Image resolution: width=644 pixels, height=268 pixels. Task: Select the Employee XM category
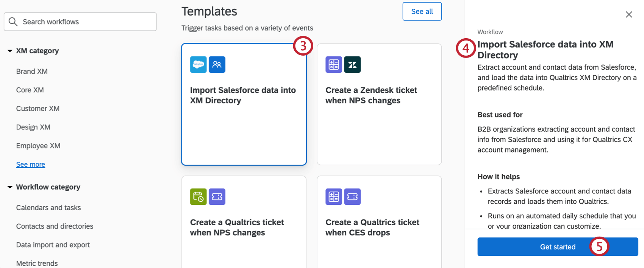tap(38, 146)
